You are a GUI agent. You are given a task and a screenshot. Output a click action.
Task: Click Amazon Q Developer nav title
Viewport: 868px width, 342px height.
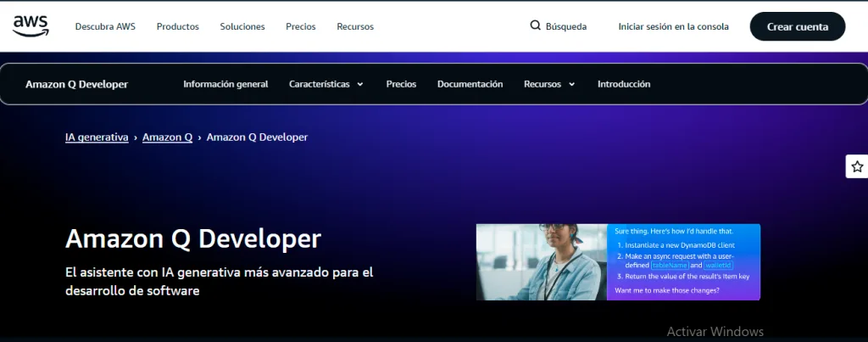click(77, 84)
